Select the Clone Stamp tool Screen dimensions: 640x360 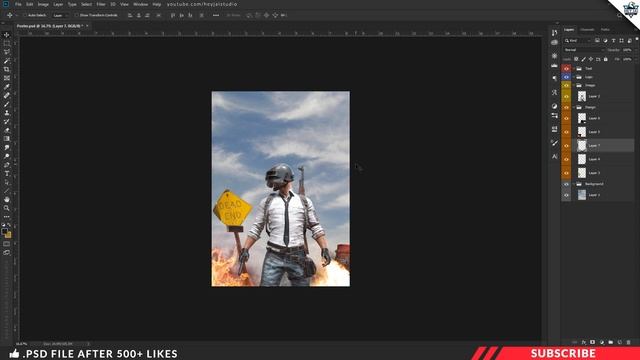[x=7, y=113]
